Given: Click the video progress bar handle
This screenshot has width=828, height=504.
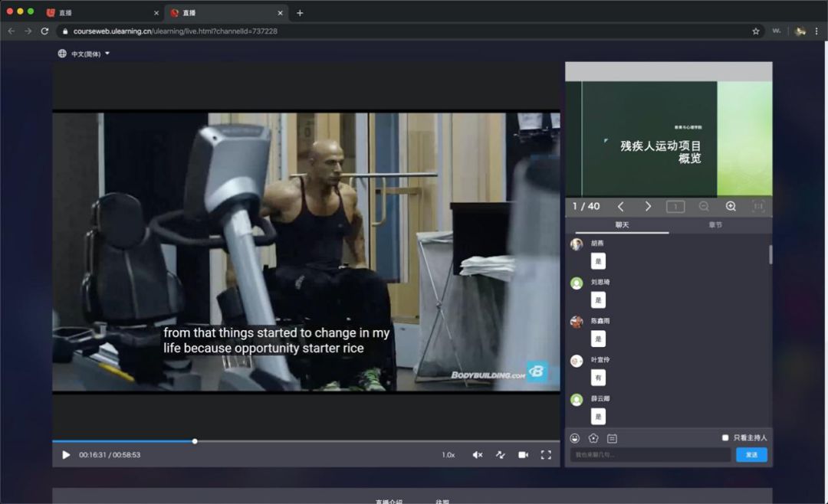Looking at the screenshot, I should click(195, 441).
